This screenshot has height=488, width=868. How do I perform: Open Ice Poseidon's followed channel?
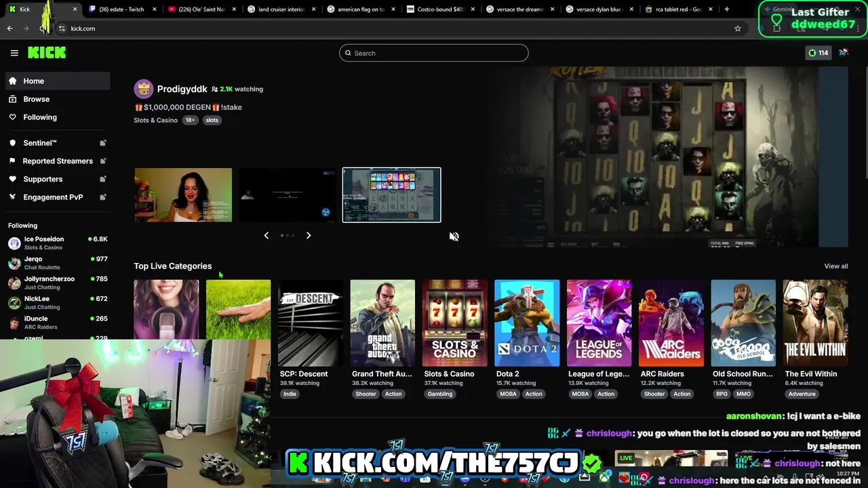point(58,243)
